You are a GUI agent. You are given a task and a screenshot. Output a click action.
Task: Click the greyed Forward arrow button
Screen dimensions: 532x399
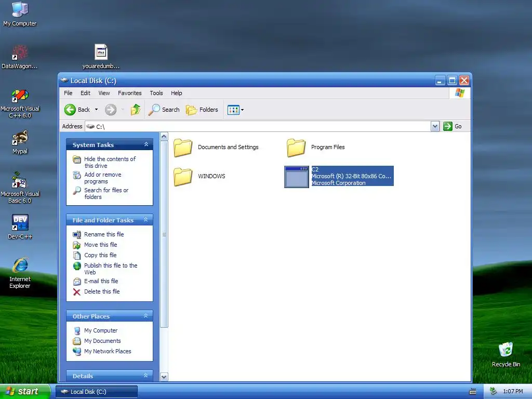coord(111,110)
